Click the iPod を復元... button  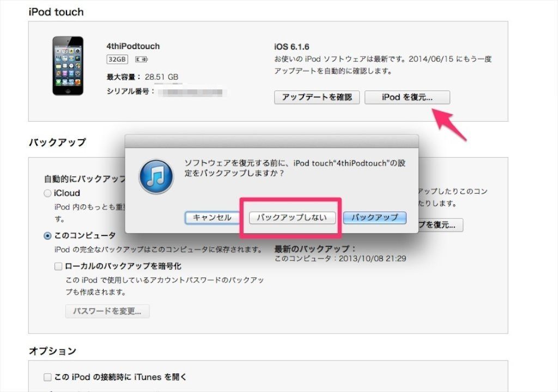click(x=407, y=97)
